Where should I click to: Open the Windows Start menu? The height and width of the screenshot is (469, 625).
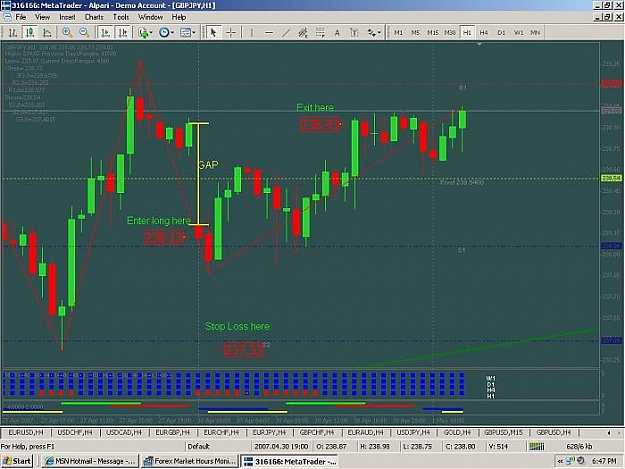click(17, 461)
